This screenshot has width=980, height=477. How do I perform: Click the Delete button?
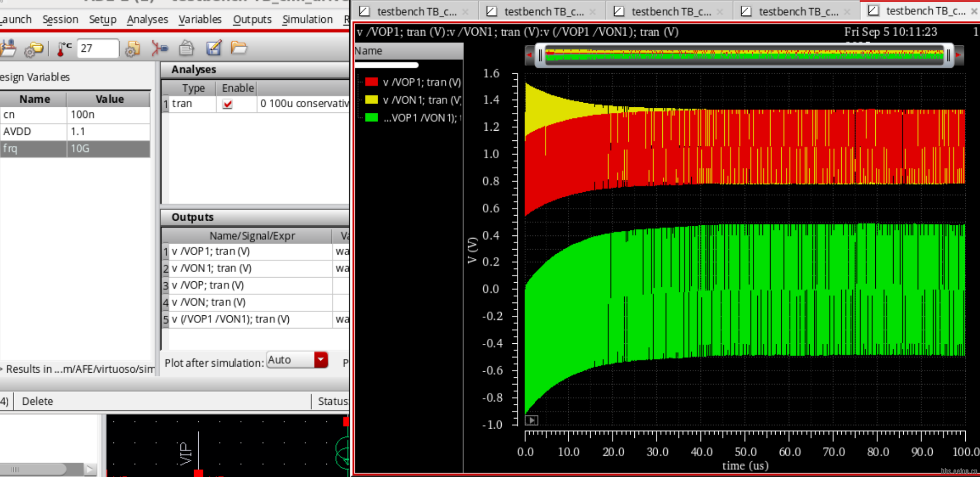[37, 401]
